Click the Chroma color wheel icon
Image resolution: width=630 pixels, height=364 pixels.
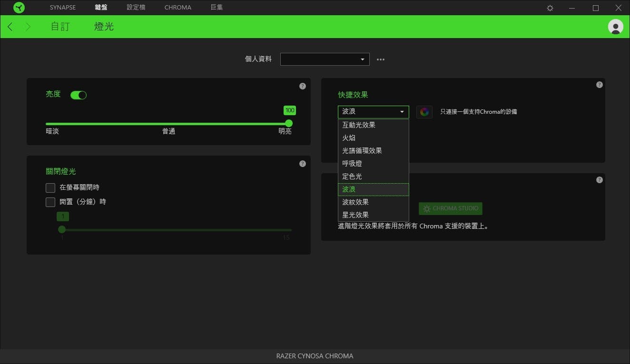point(424,112)
